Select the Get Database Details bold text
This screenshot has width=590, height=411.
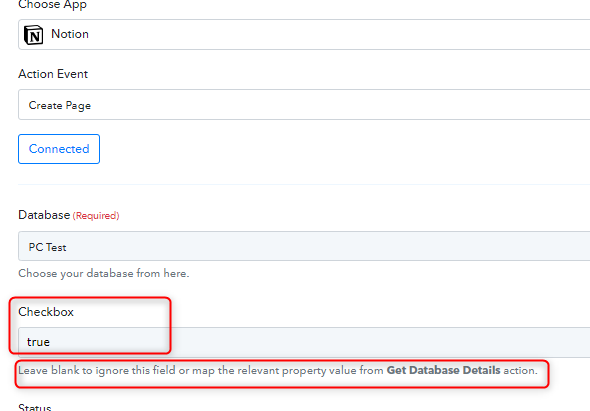coord(443,370)
